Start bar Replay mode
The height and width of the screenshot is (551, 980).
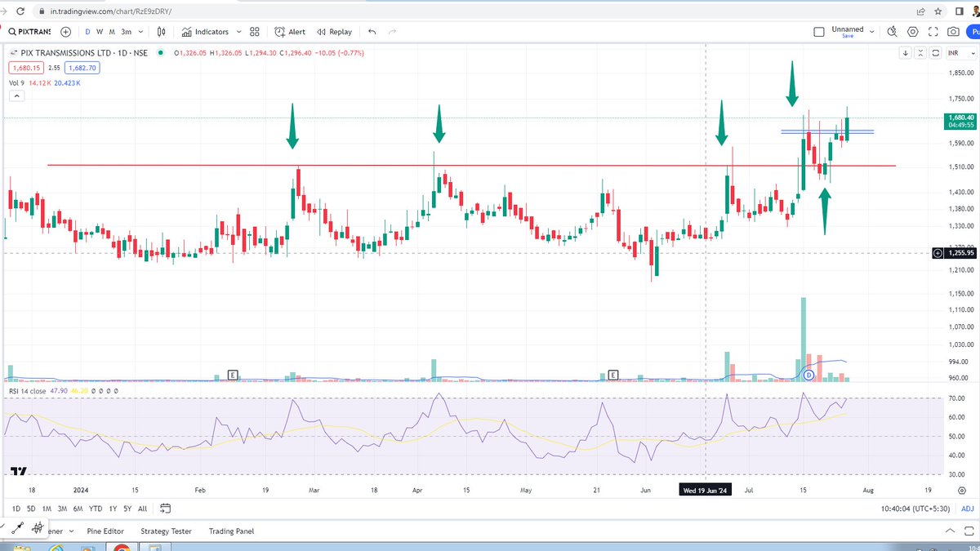(334, 32)
